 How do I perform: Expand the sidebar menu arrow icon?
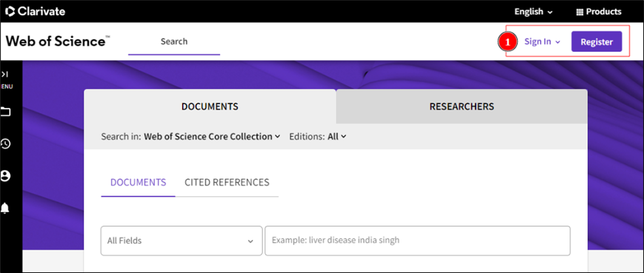5,74
